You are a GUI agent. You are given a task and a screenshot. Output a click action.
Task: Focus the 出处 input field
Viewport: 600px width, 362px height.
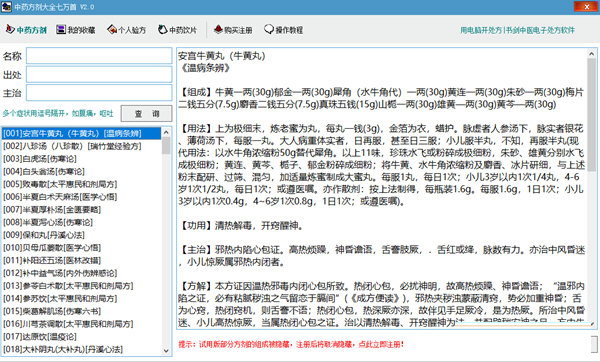[x=99, y=74]
